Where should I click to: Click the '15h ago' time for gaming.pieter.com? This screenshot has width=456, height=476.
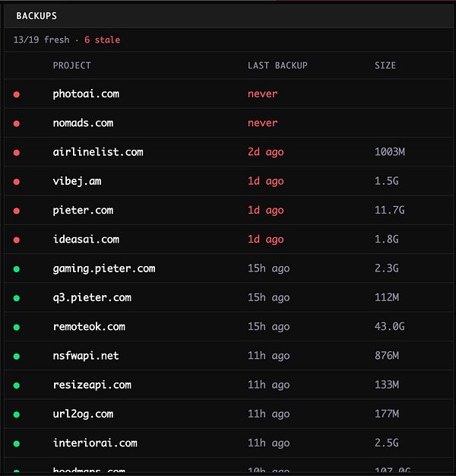(269, 268)
